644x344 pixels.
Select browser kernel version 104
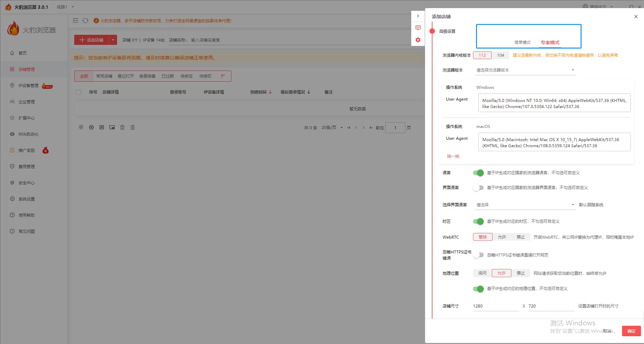point(500,55)
